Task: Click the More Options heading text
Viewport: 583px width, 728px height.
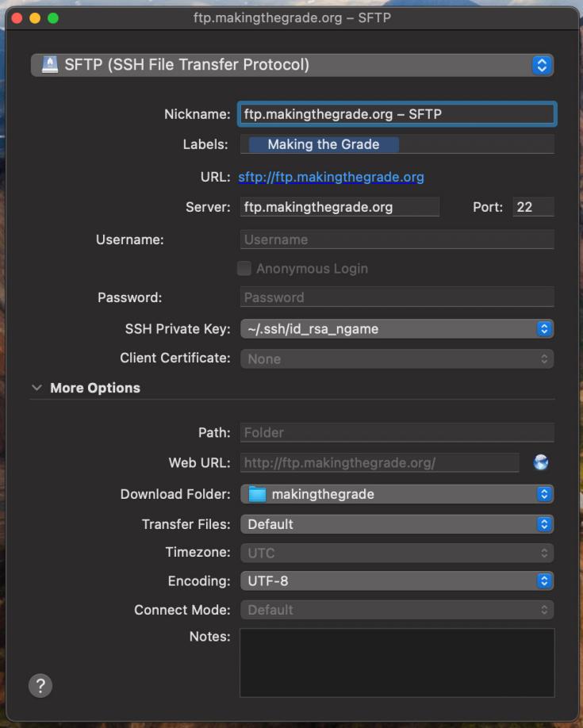Action: [x=95, y=388]
